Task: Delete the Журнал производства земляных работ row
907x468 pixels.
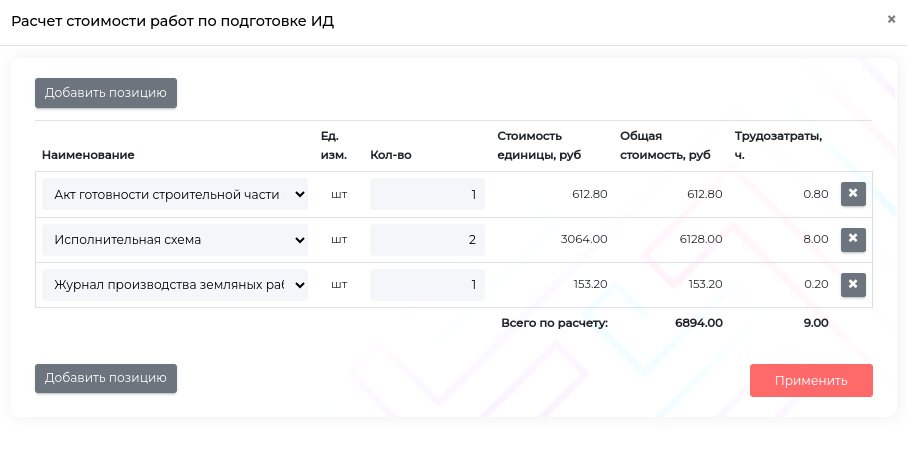Action: coord(853,285)
